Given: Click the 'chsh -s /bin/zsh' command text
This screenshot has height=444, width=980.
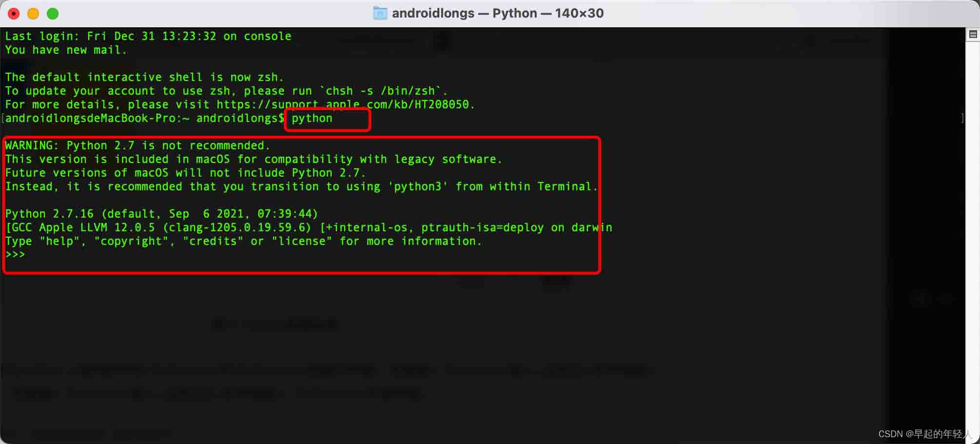Looking at the screenshot, I should 380,91.
